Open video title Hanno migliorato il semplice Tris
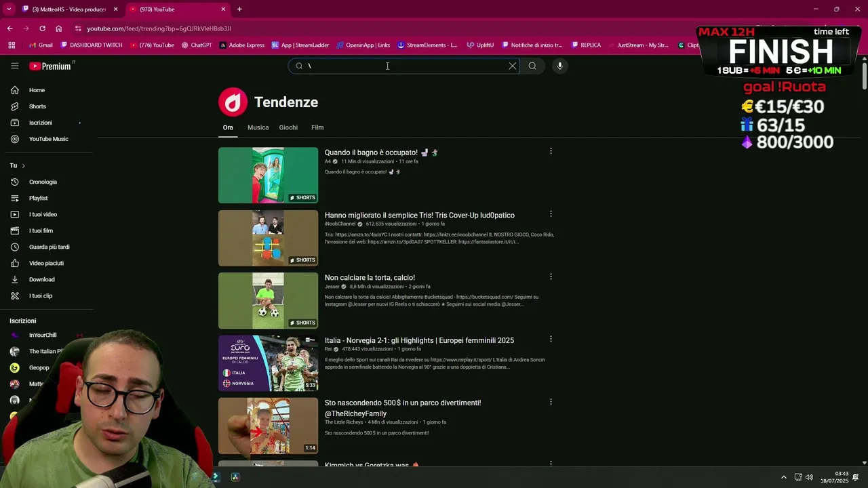Viewport: 868px width, 488px height. coord(419,216)
